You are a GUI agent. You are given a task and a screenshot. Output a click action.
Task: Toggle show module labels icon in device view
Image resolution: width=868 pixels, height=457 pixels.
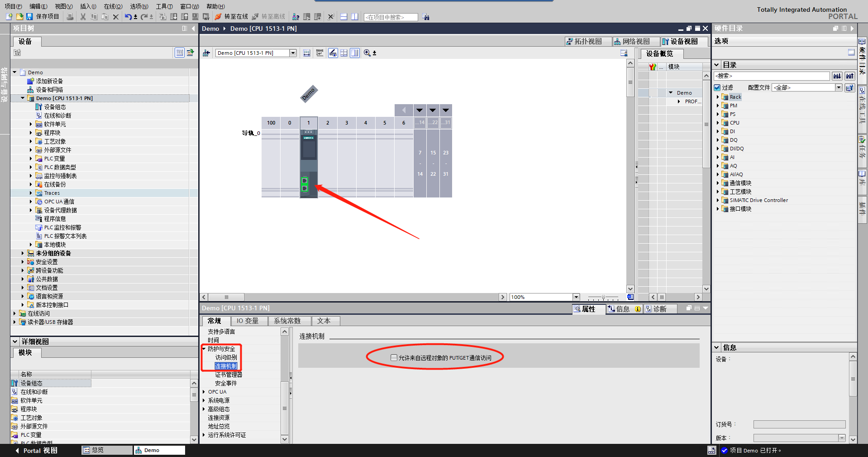333,53
